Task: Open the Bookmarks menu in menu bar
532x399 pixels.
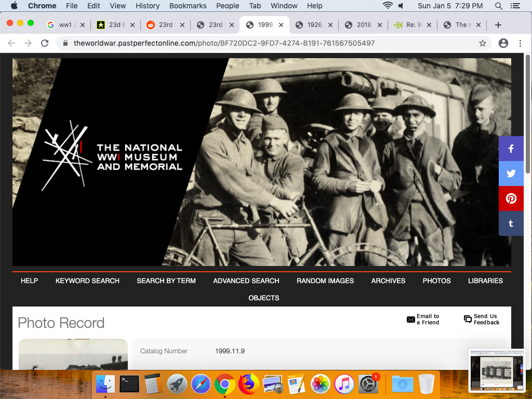Action: coord(188,6)
